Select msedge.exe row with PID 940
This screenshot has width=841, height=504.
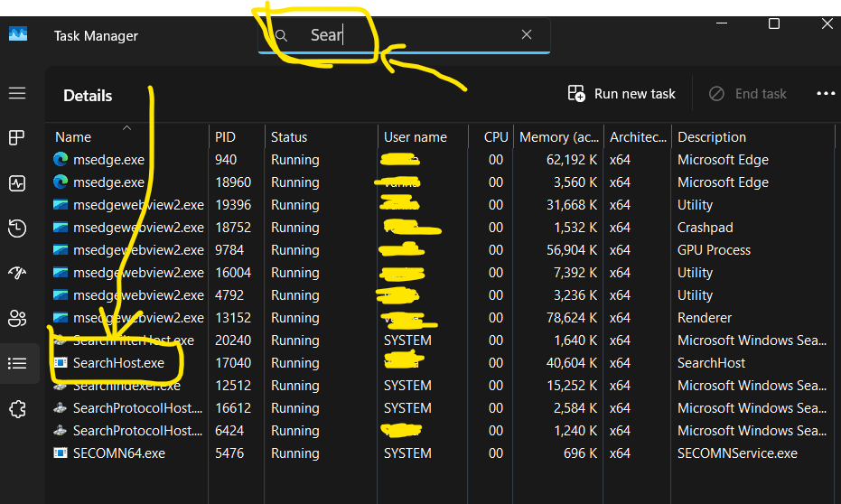point(440,160)
